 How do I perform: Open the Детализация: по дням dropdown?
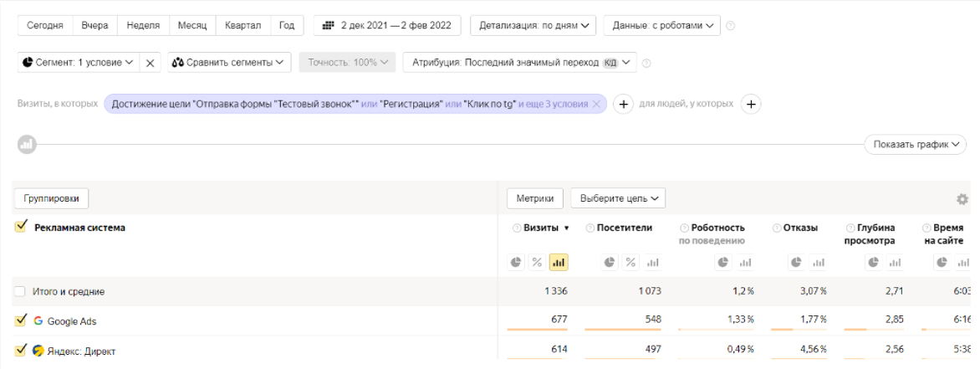coord(533,26)
